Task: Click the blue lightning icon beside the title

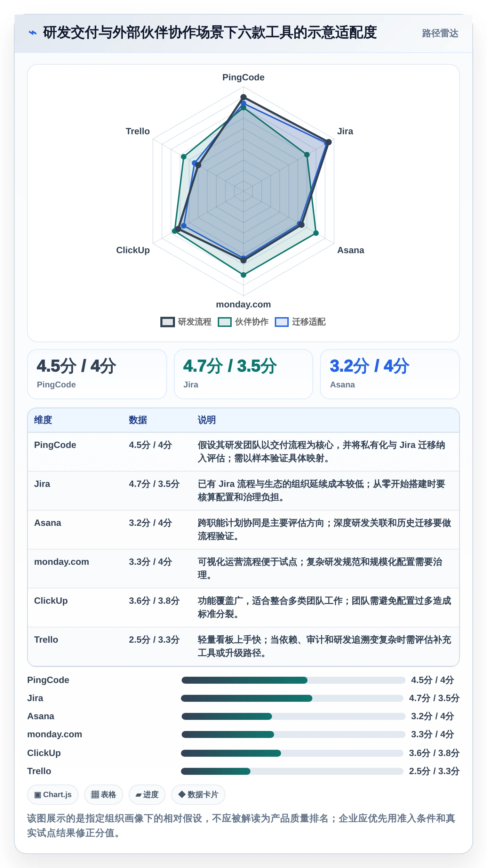Action: pyautogui.click(x=32, y=33)
